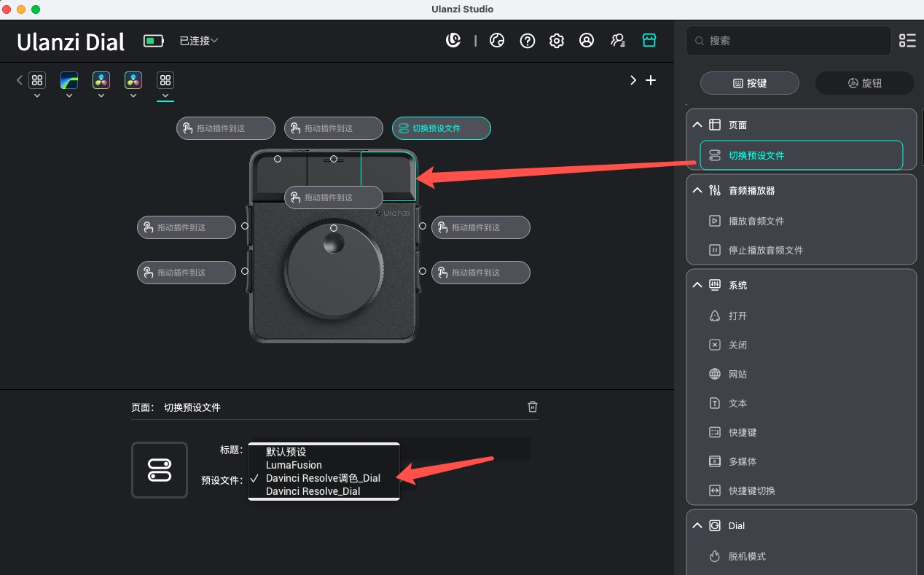Click the lower-right side 拖动插件到这 slot
Screen dimensions: 924x575
481,273
